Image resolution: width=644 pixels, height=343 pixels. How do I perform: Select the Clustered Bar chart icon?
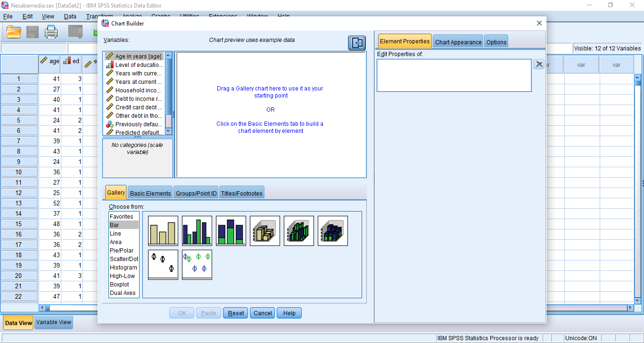tap(197, 231)
